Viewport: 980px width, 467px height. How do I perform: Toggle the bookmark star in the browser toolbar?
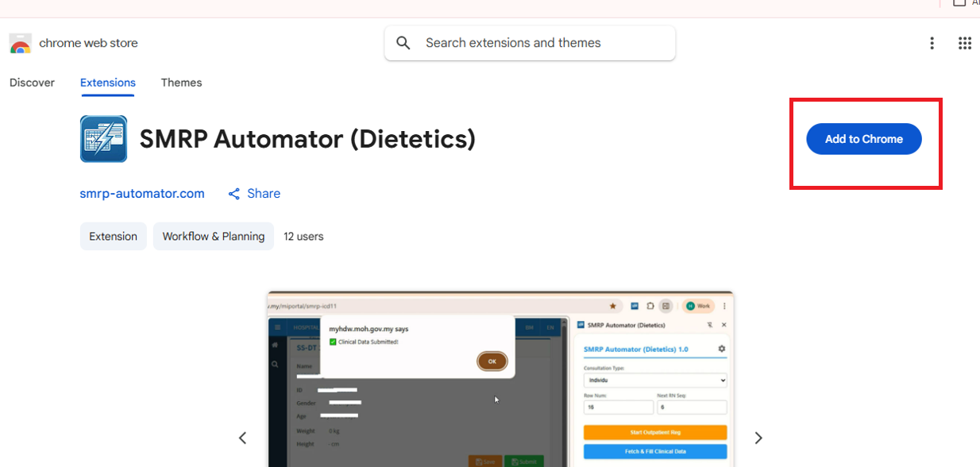click(612, 306)
